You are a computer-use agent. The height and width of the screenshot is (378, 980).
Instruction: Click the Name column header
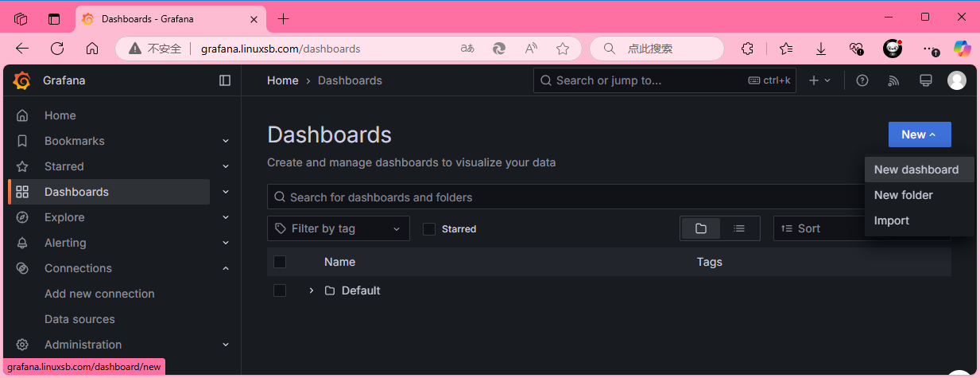coord(339,262)
